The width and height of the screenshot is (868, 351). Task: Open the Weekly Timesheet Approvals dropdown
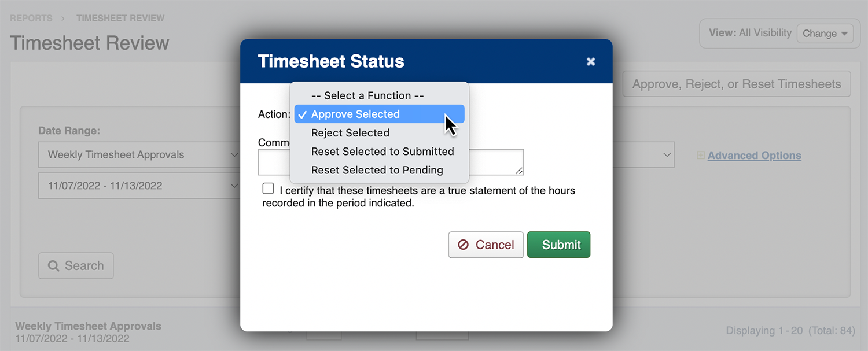click(x=139, y=155)
